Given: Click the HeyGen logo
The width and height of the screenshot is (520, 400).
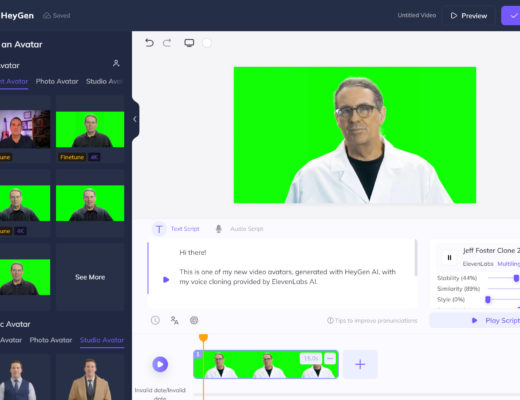Looking at the screenshot, I should point(17,15).
